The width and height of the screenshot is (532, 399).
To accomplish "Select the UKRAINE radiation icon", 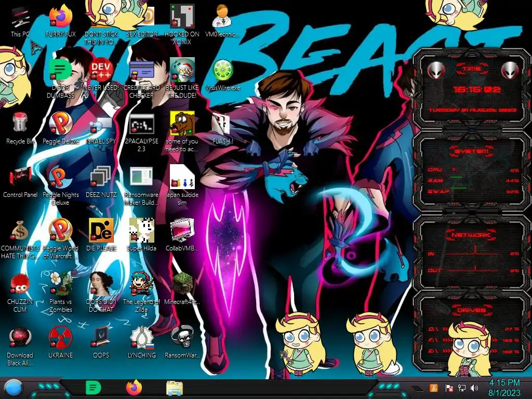I will coord(60,343).
